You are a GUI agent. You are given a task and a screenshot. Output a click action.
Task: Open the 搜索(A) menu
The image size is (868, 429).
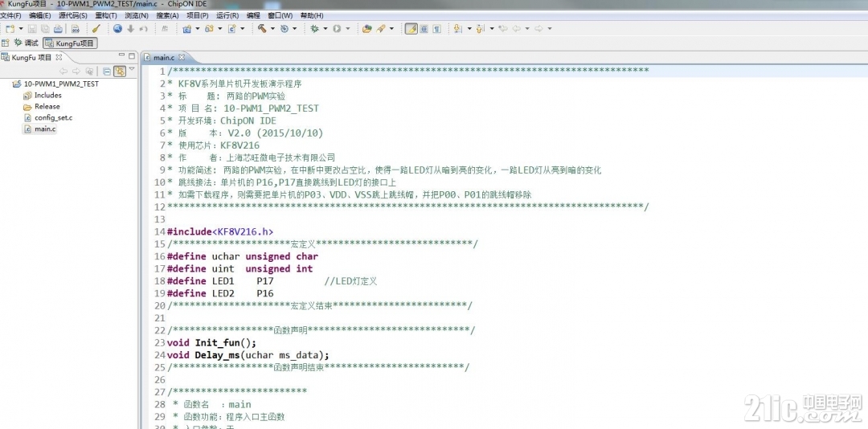(167, 15)
